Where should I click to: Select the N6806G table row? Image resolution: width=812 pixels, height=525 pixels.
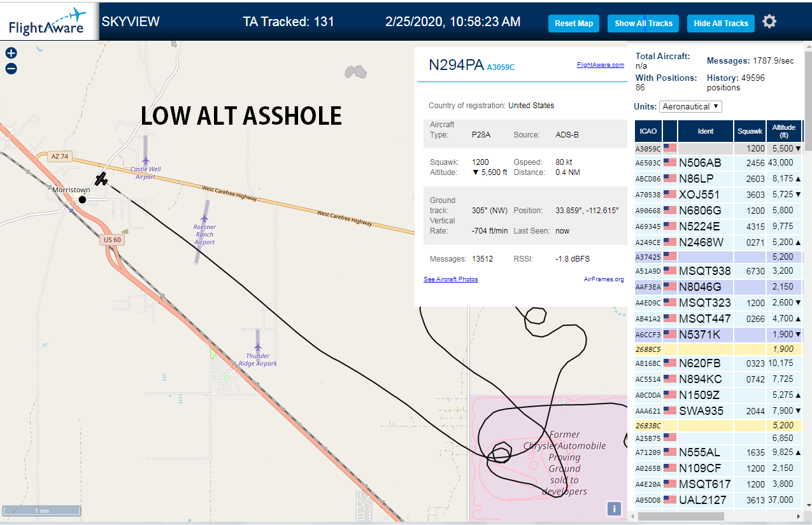[718, 210]
